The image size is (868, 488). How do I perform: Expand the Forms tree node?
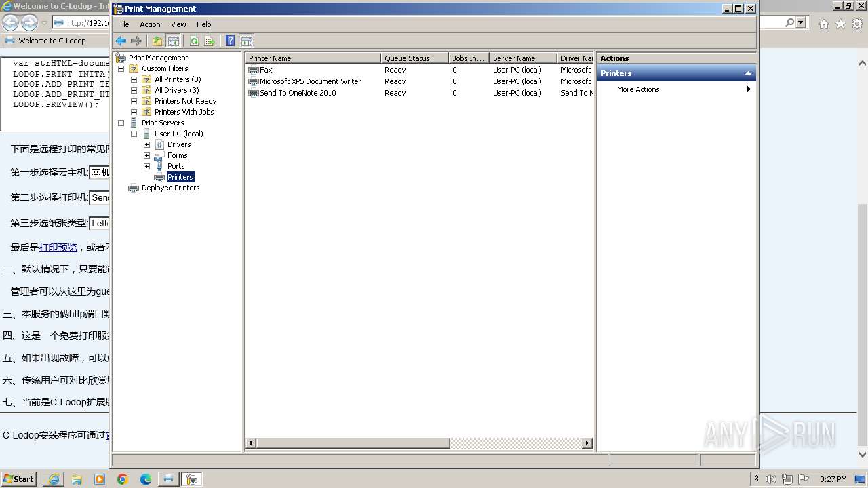(146, 155)
